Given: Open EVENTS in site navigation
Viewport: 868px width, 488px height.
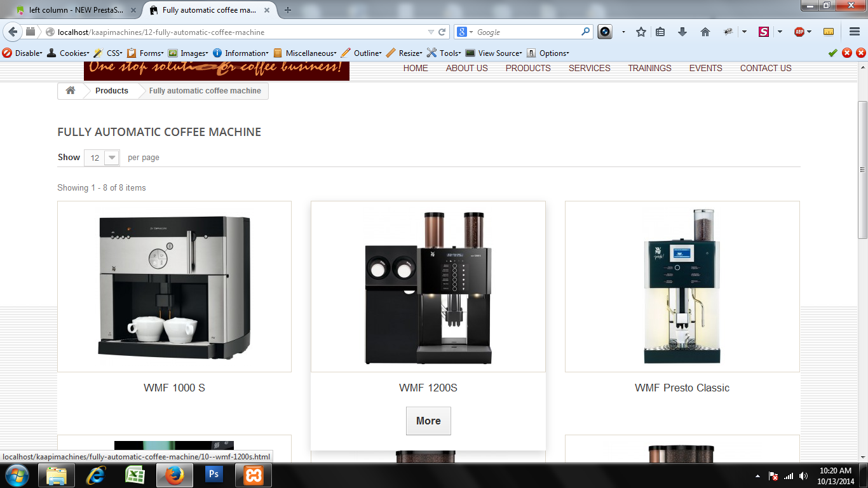Looking at the screenshot, I should click(x=706, y=68).
